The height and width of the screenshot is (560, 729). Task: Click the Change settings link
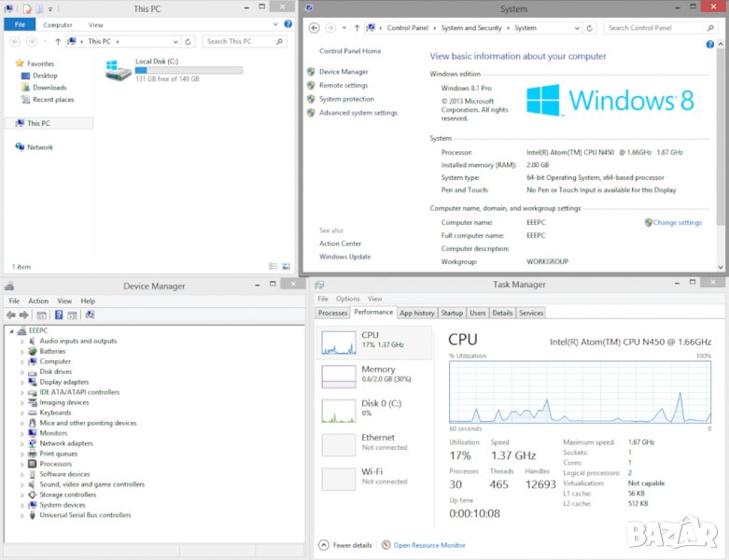tap(677, 222)
